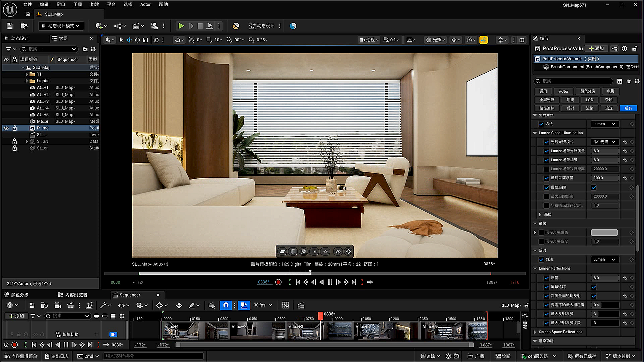Stop the simulation with the square Stop icon
This screenshot has width=644, height=362.
coord(200,26)
